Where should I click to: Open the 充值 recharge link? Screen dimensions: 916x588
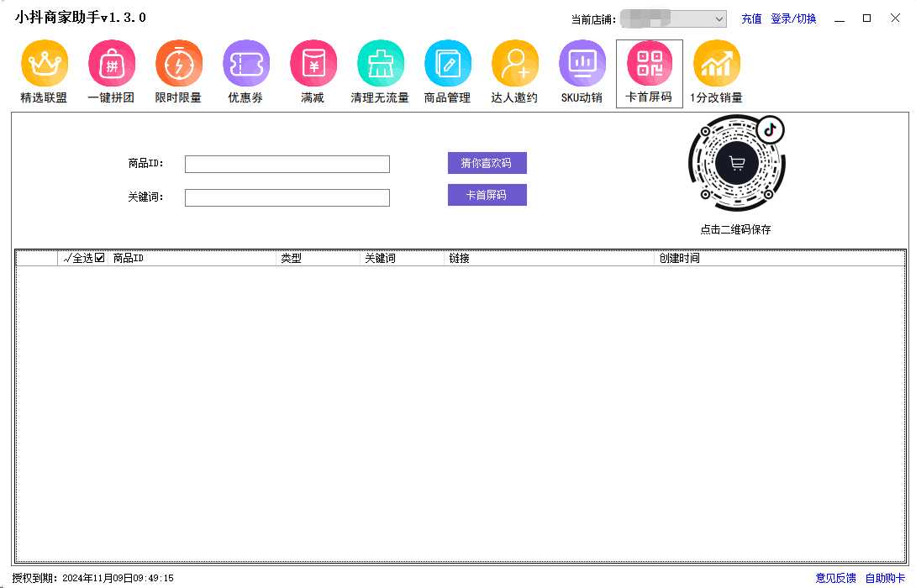coord(751,18)
